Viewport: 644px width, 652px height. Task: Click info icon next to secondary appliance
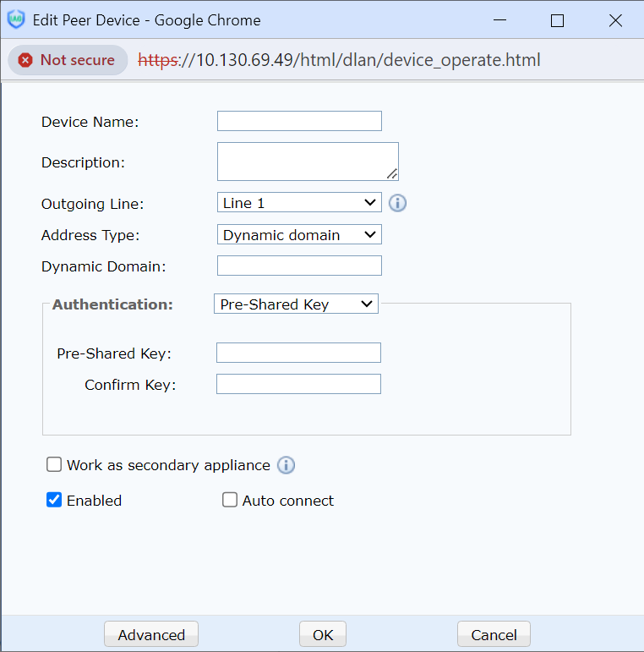click(x=286, y=465)
